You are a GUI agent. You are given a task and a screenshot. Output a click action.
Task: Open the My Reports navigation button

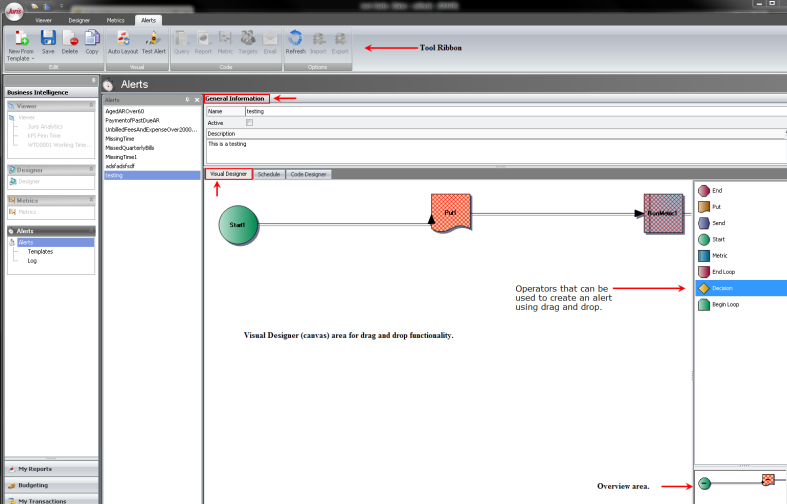point(50,468)
